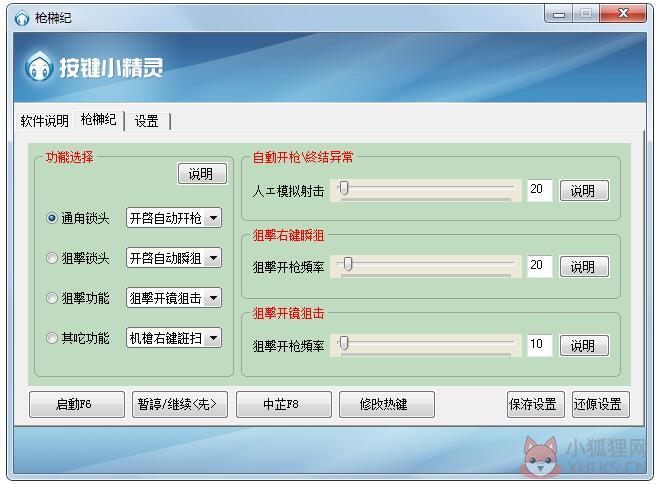Close the 枪神纪 window
This screenshot has height=484, width=658.
[623, 14]
